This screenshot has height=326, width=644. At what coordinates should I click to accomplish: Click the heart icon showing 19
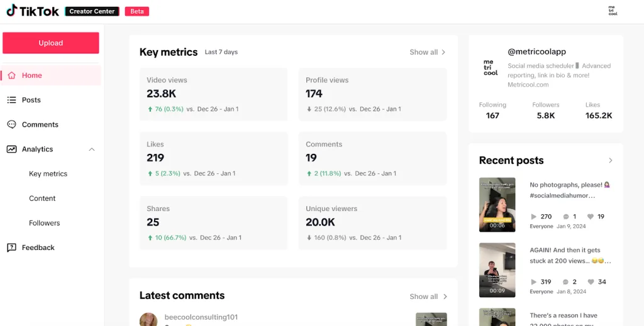pyautogui.click(x=591, y=217)
